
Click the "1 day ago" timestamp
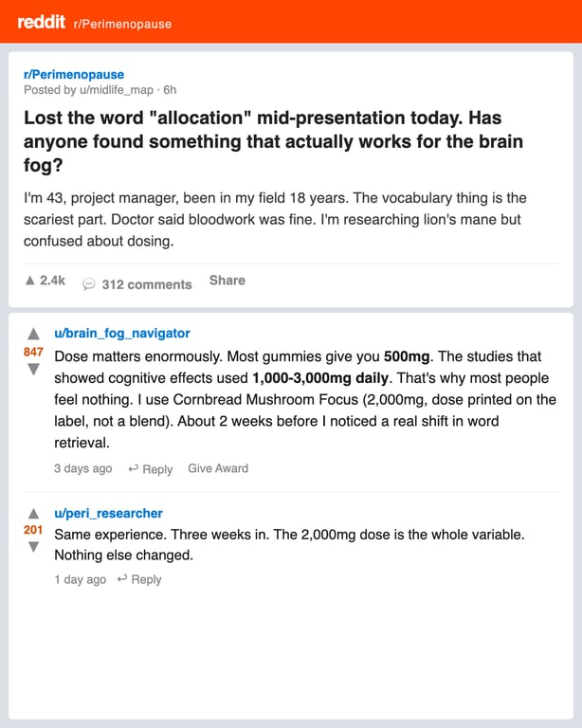pos(81,579)
